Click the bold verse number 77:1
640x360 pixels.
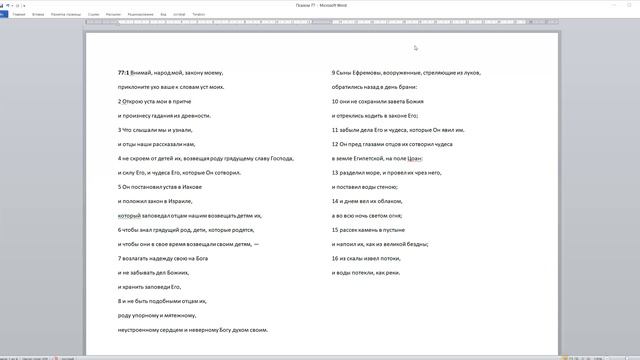point(123,73)
